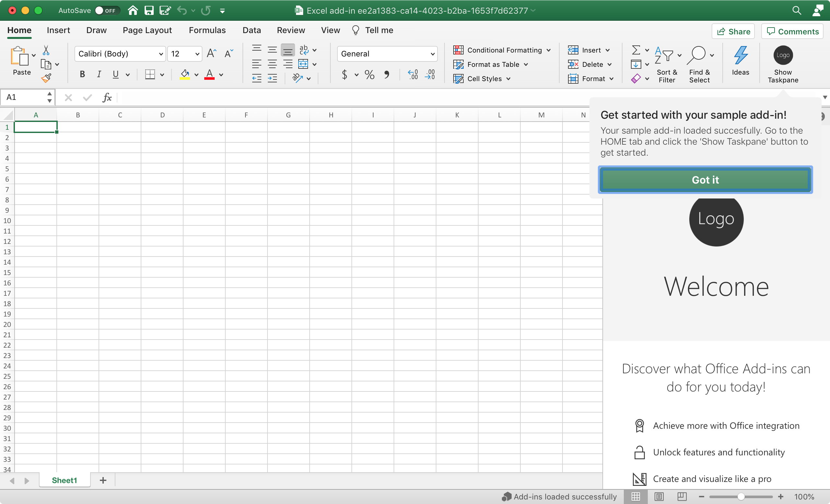Adjust the zoom slider

pyautogui.click(x=741, y=497)
